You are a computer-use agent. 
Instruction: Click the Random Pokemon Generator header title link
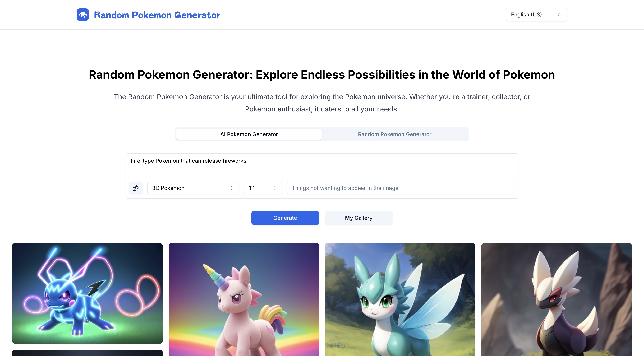point(157,15)
